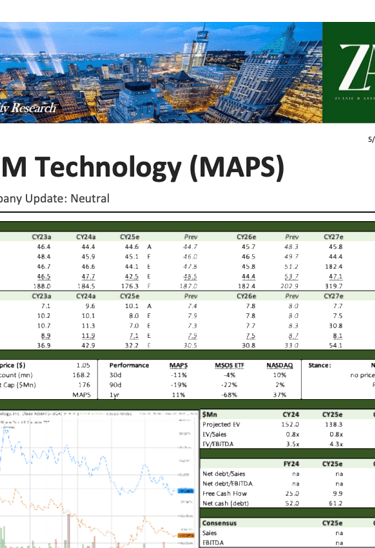The height and width of the screenshot is (548, 375).
Task: Click the 'FY24' column header
Action: (x=291, y=464)
